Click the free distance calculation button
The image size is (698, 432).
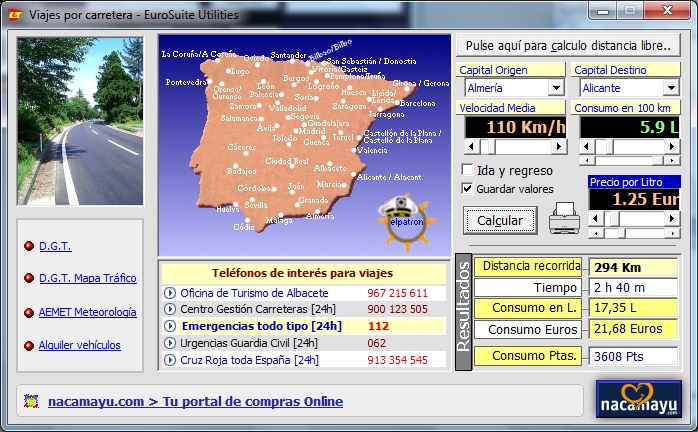click(567, 46)
